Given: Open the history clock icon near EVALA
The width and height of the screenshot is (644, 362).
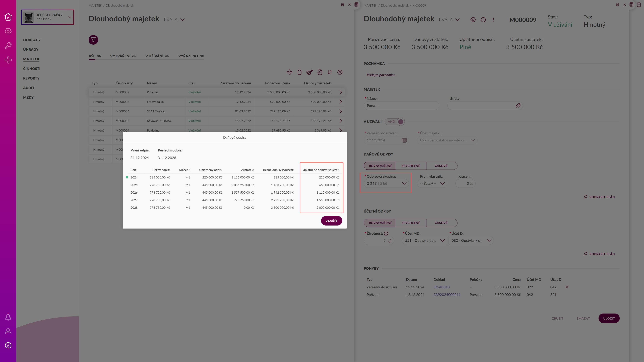Looking at the screenshot, I should pyautogui.click(x=483, y=20).
